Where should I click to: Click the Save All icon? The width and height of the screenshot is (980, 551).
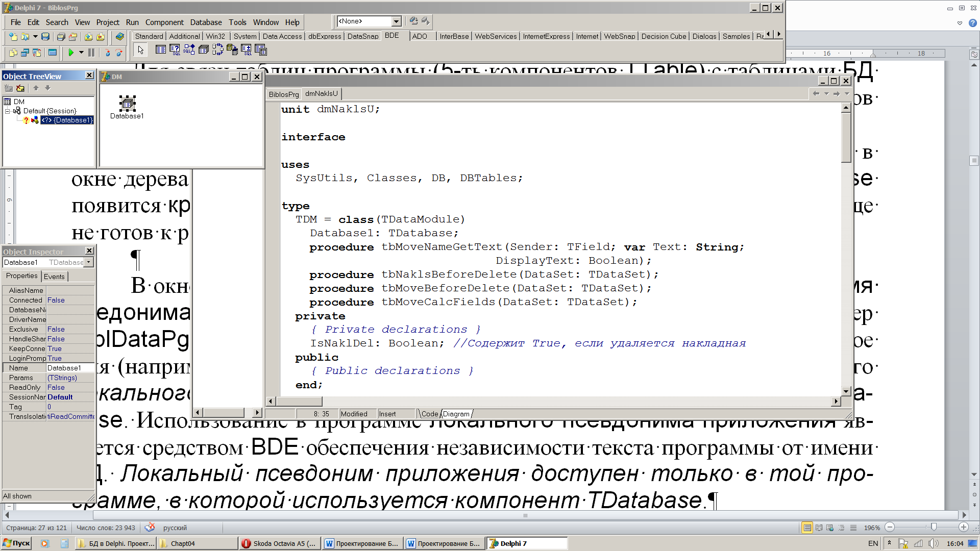point(61,37)
